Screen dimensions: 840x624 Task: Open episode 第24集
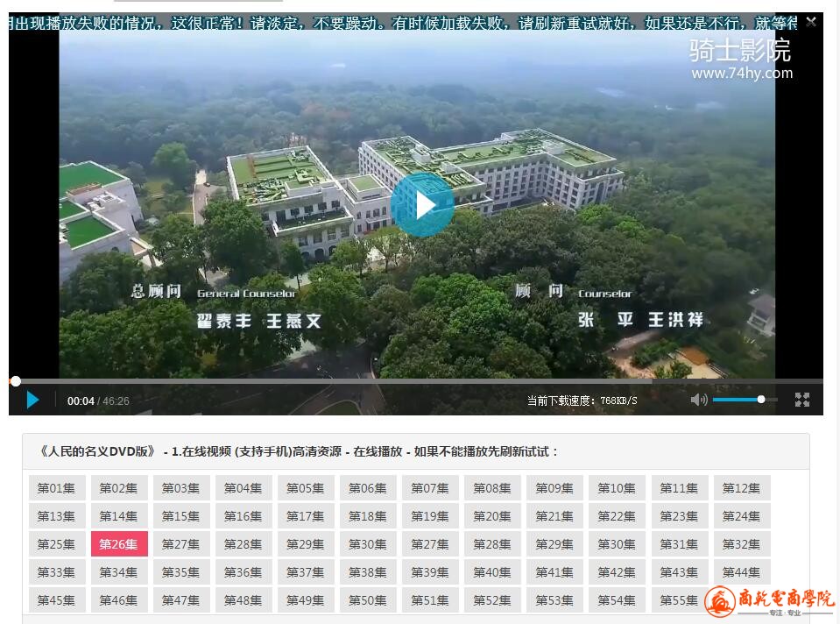point(742,515)
